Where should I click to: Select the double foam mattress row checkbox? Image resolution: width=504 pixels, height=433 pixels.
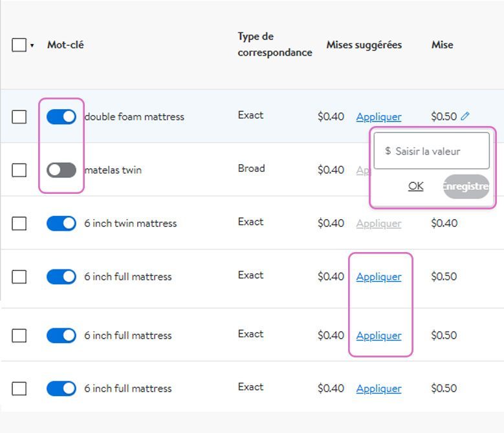tap(19, 117)
